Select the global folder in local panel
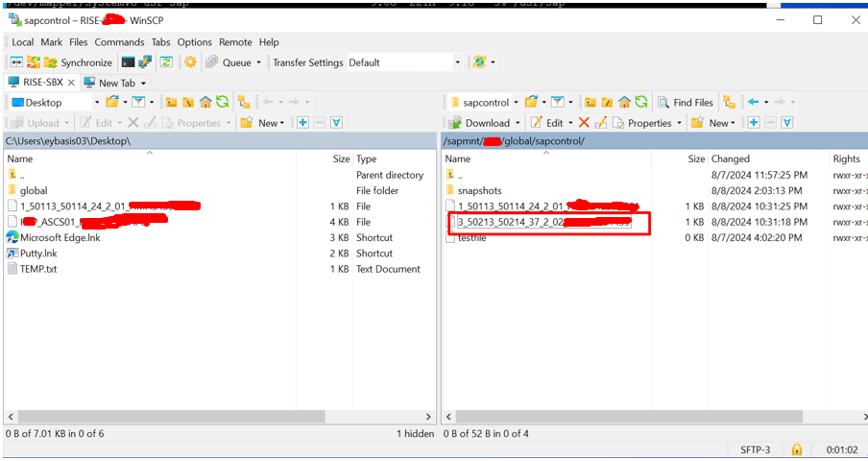 [34, 190]
